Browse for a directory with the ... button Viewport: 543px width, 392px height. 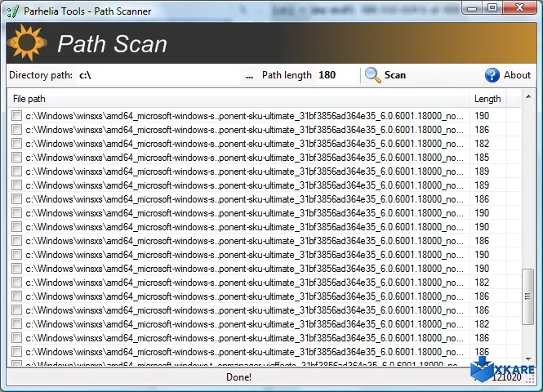(249, 75)
